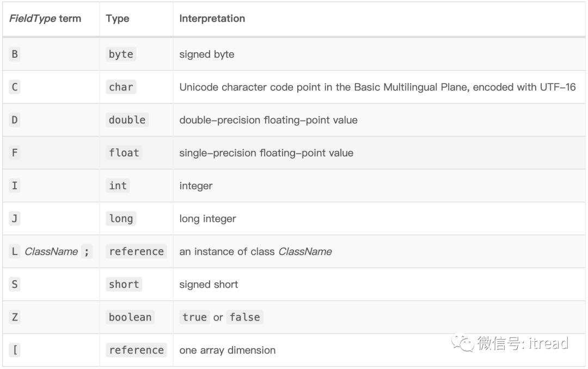Viewport: 588px width, 369px height.
Task: Select the '[' array field term code
Action: click(15, 350)
